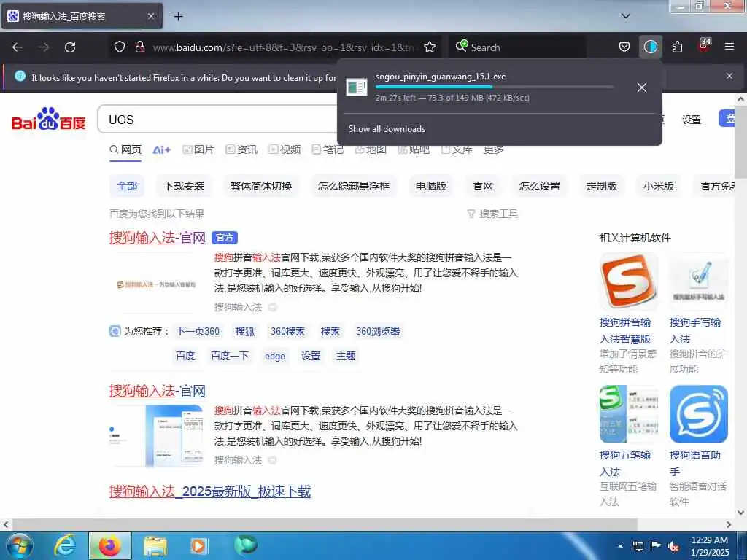
Task: Go back using the browser back arrow
Action: click(x=18, y=47)
